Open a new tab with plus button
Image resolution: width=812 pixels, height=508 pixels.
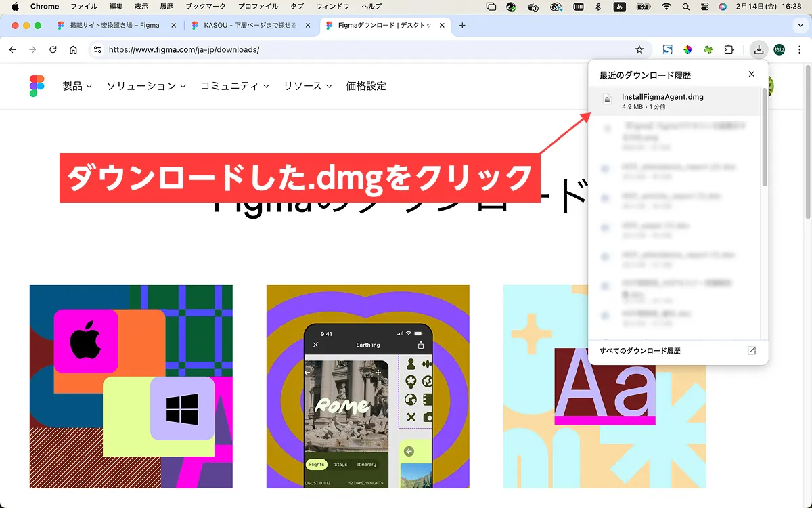(x=462, y=26)
